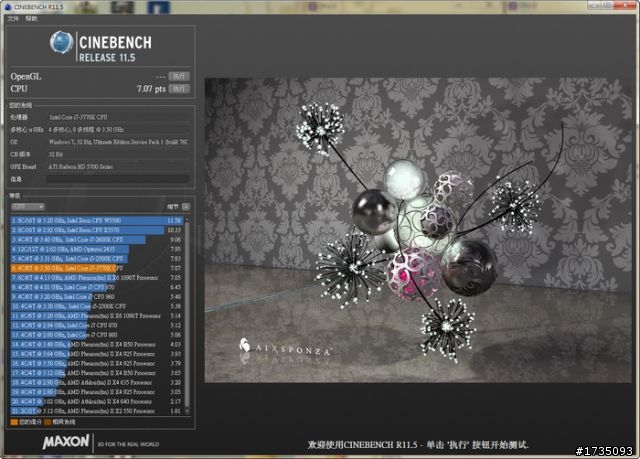The width and height of the screenshot is (640, 459).
Task: Select rank 4 AMD Opteron 2435 row
Action: click(97, 249)
